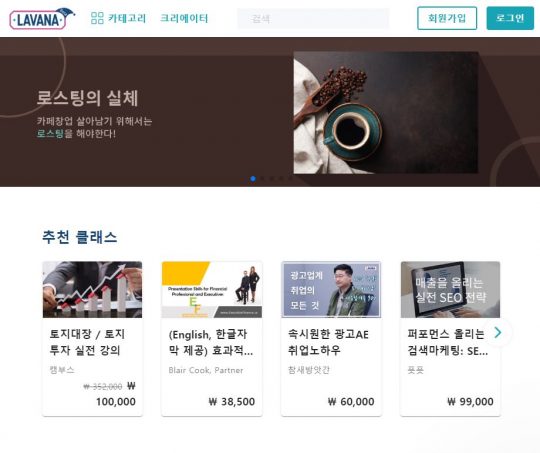Select the second banner carousel dot
The height and width of the screenshot is (453, 540).
(263, 178)
